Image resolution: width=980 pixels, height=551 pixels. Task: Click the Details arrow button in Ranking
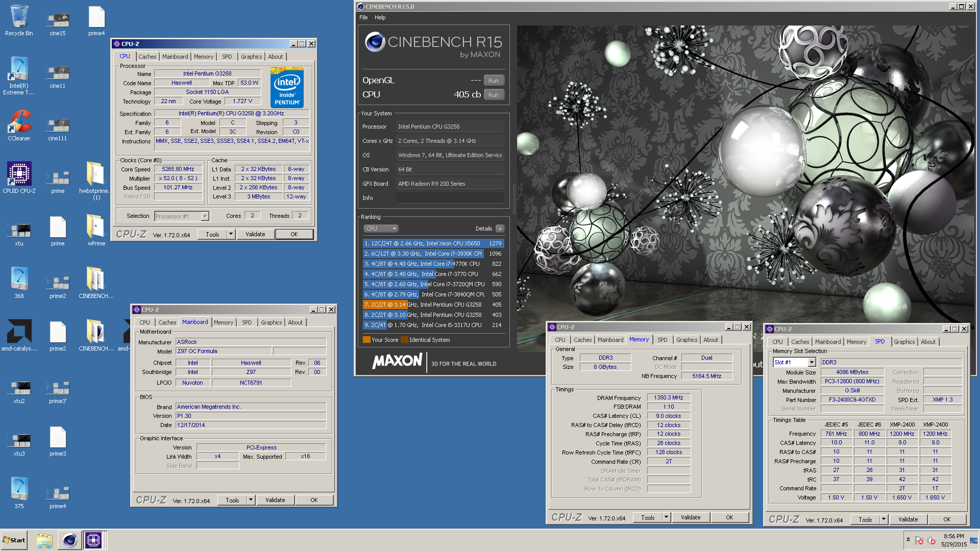[500, 229]
